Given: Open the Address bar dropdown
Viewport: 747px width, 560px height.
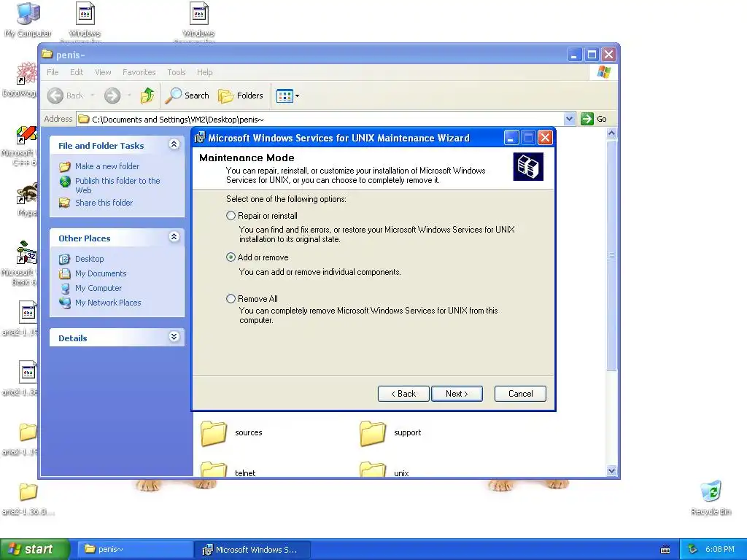Looking at the screenshot, I should pos(569,119).
